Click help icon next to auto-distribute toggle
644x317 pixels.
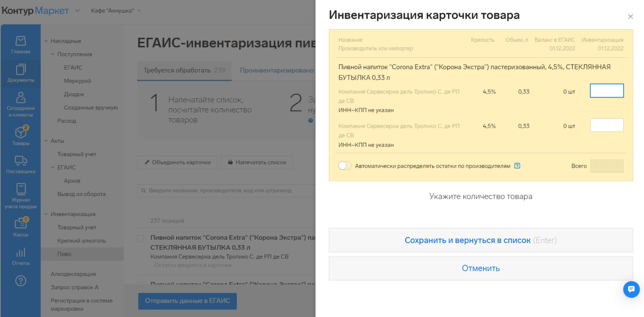(517, 166)
